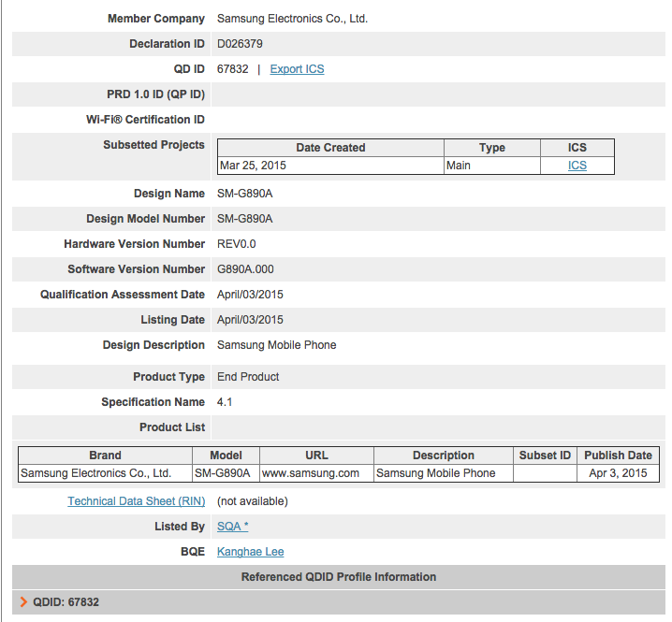The image size is (672, 622).
Task: Click the Brand column header
Action: (105, 456)
